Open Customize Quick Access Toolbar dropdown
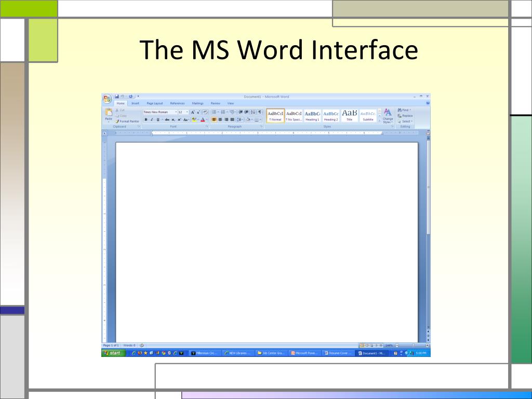 tap(138, 96)
